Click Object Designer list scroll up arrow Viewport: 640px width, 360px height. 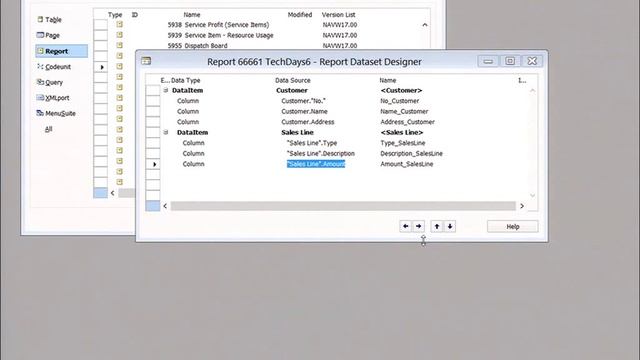pyautogui.click(x=424, y=25)
